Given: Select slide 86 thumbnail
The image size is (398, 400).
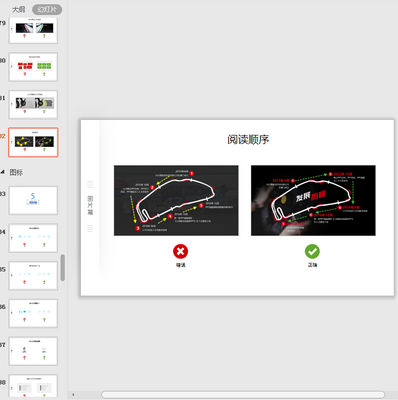Looking at the screenshot, I should coord(33,313).
